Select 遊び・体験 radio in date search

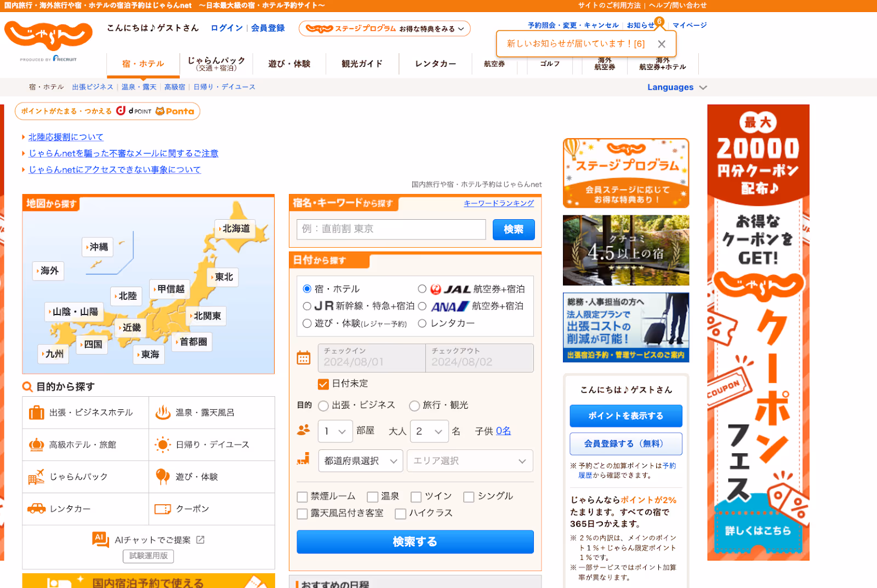tap(307, 323)
